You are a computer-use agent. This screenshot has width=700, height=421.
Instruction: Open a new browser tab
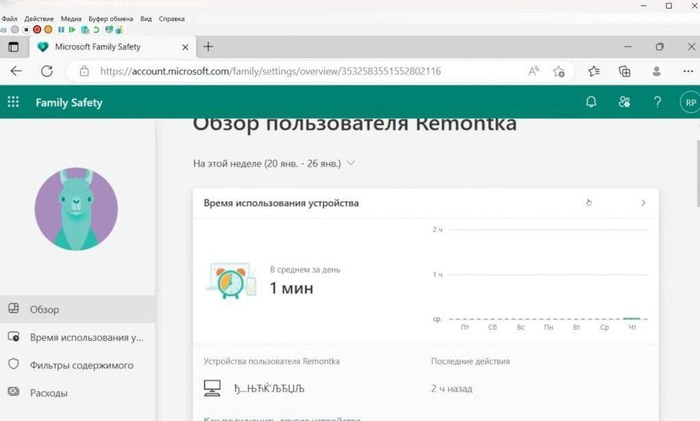click(208, 47)
